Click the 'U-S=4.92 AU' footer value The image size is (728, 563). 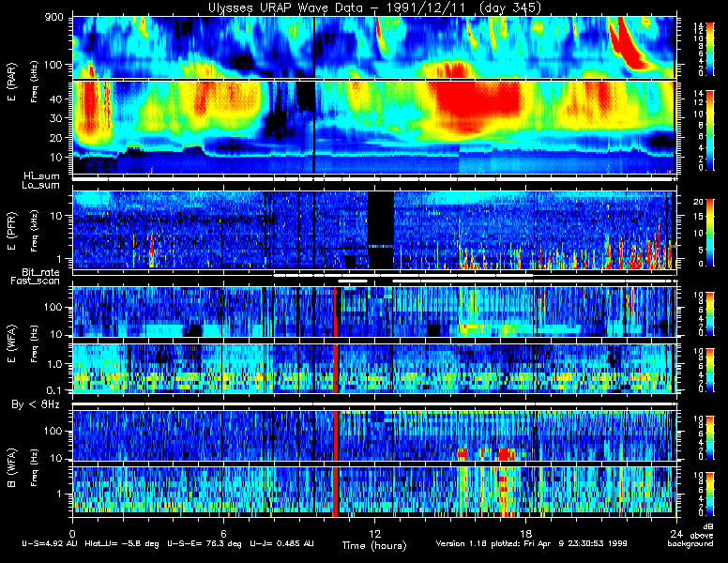click(x=50, y=543)
